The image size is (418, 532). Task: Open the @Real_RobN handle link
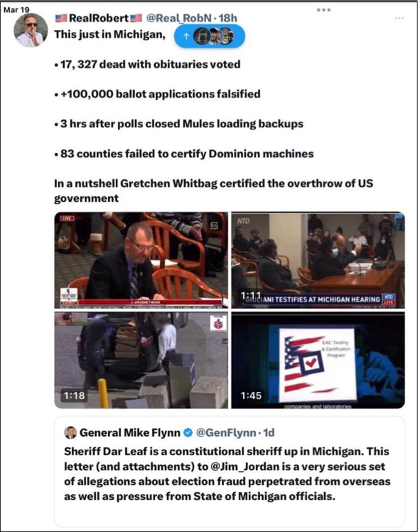[179, 18]
